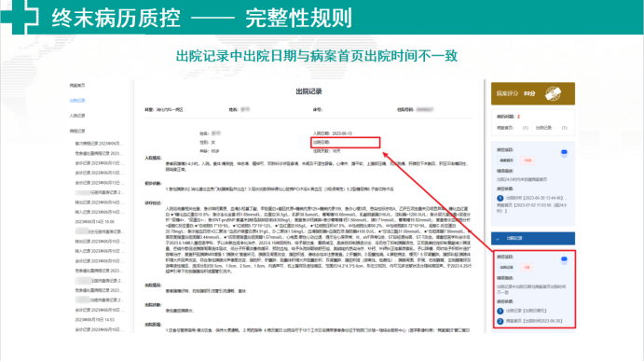Viewport: 644px width, 362px height.
Task: Click the 病案评分 score card
Action: point(533,94)
